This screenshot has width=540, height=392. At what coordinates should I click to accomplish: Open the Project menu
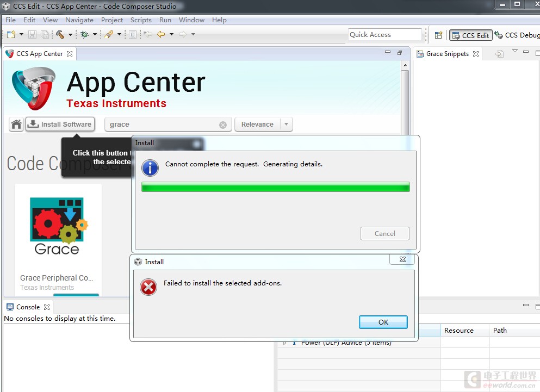[x=112, y=20]
